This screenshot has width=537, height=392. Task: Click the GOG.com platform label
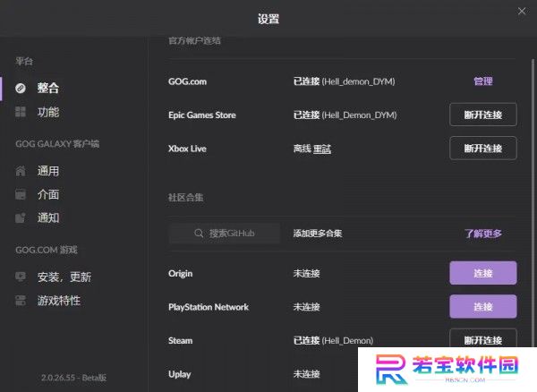187,81
